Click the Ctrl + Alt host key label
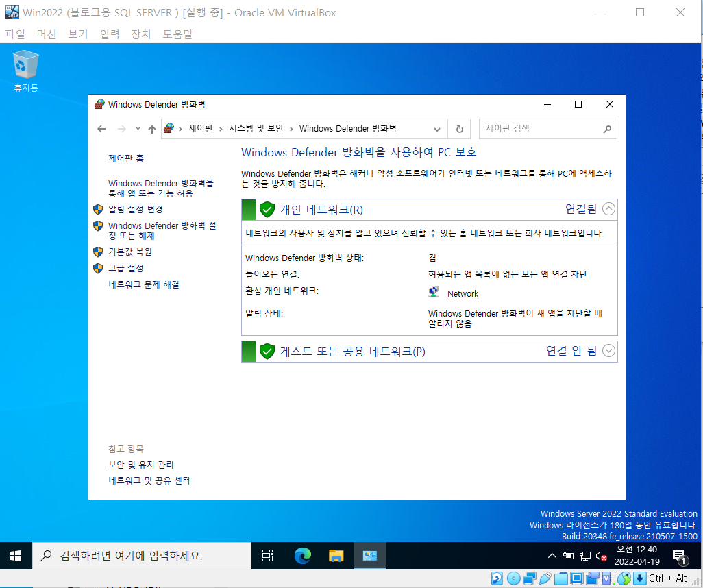703x588 pixels. [668, 578]
